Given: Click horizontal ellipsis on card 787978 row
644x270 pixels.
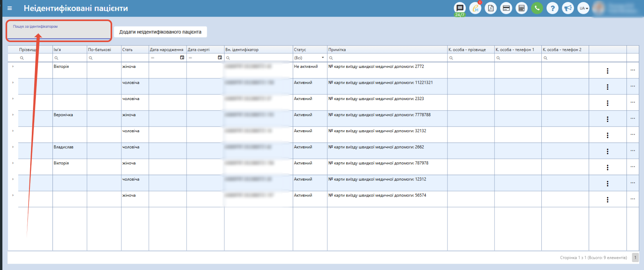Looking at the screenshot, I should [x=633, y=167].
